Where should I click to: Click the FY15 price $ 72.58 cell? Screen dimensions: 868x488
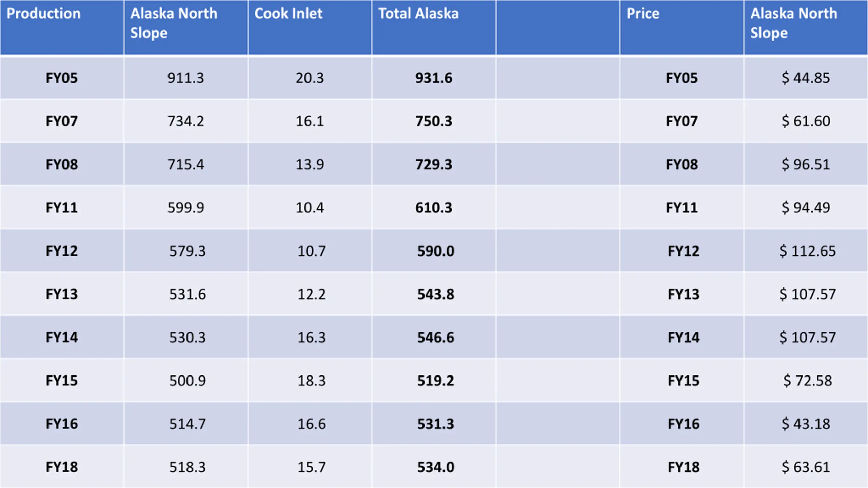[806, 381]
